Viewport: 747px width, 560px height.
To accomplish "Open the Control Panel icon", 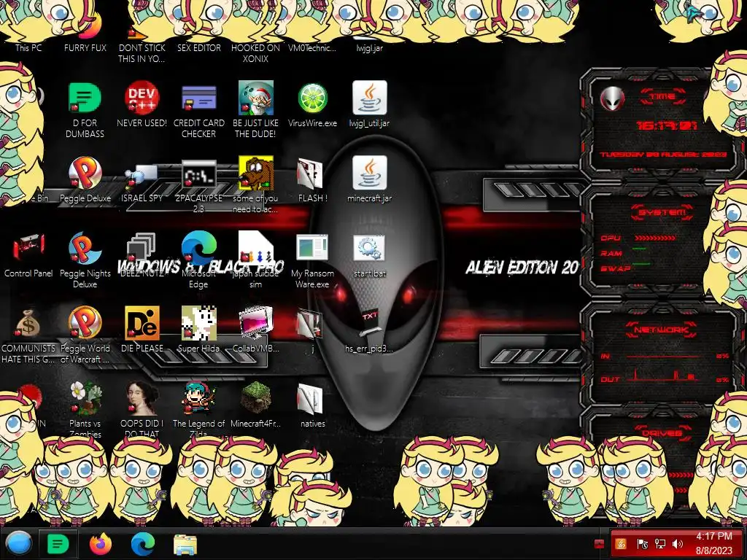I will coord(28,248).
